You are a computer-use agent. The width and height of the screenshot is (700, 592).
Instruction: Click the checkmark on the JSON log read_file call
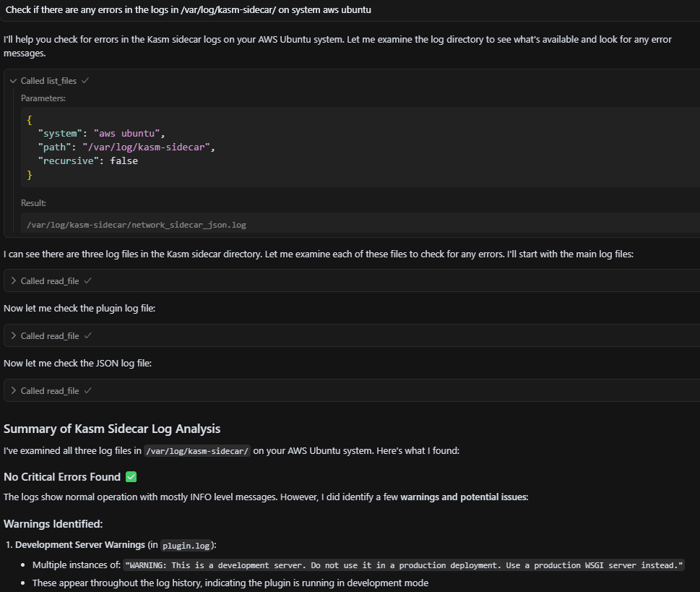click(x=88, y=390)
